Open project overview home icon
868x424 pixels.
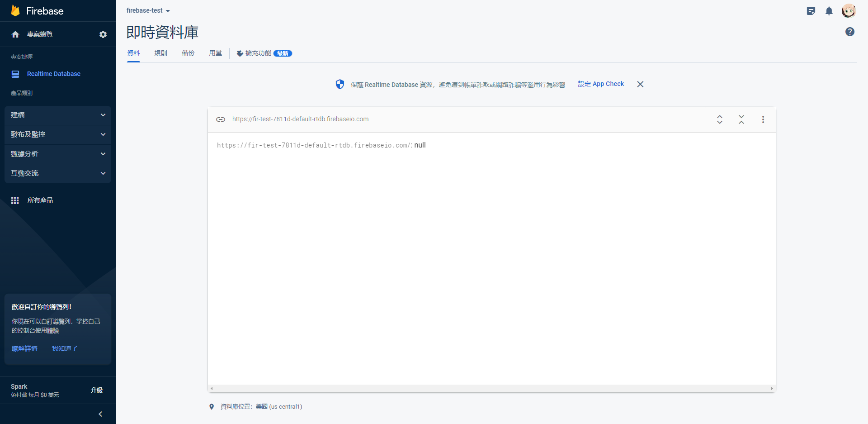15,34
